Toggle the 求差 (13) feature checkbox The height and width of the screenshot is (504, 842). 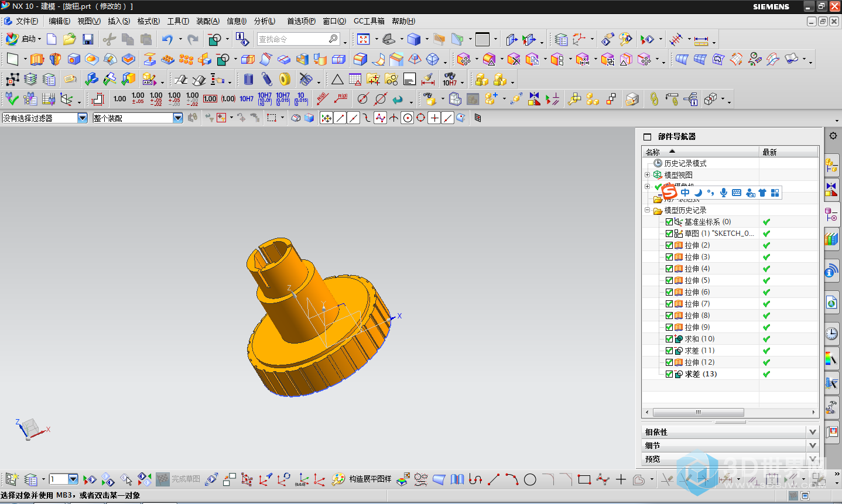click(x=669, y=374)
